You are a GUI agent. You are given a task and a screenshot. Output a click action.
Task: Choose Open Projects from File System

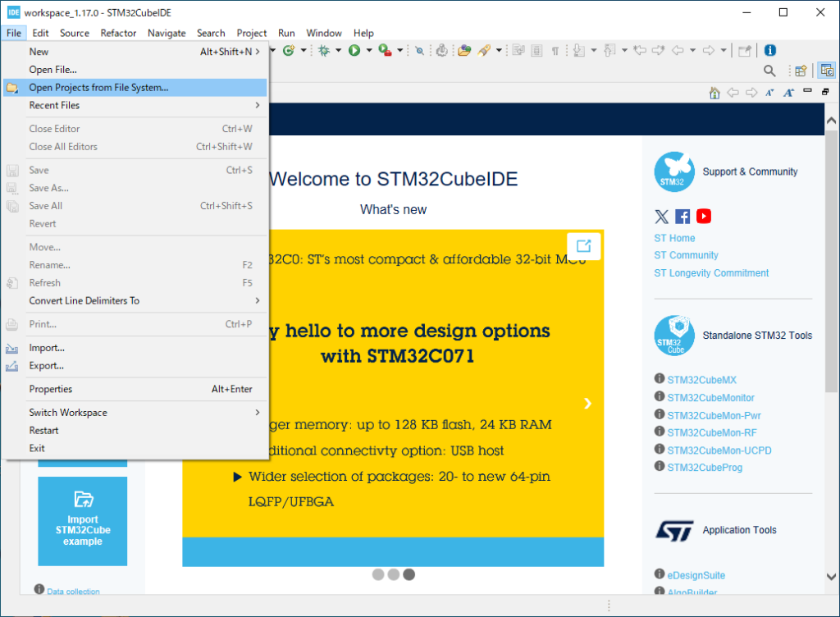tap(135, 87)
